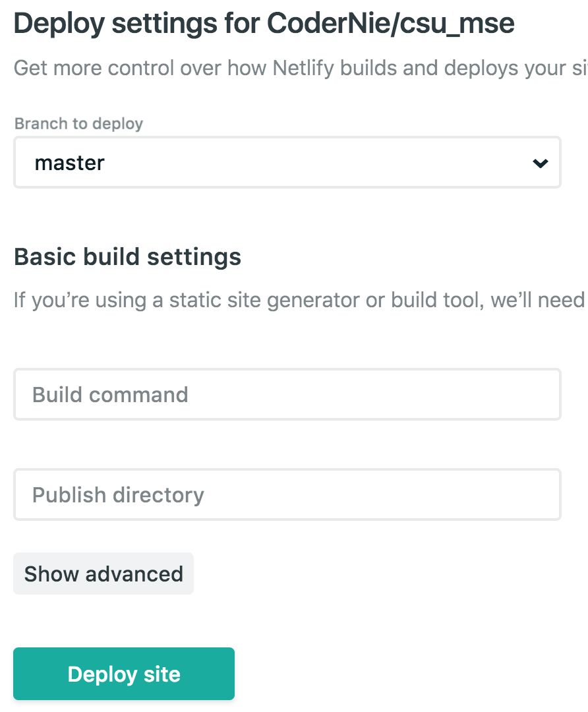Click the CoderNie/csu_mse repository name in the heading
The image size is (588, 712).
391,24
